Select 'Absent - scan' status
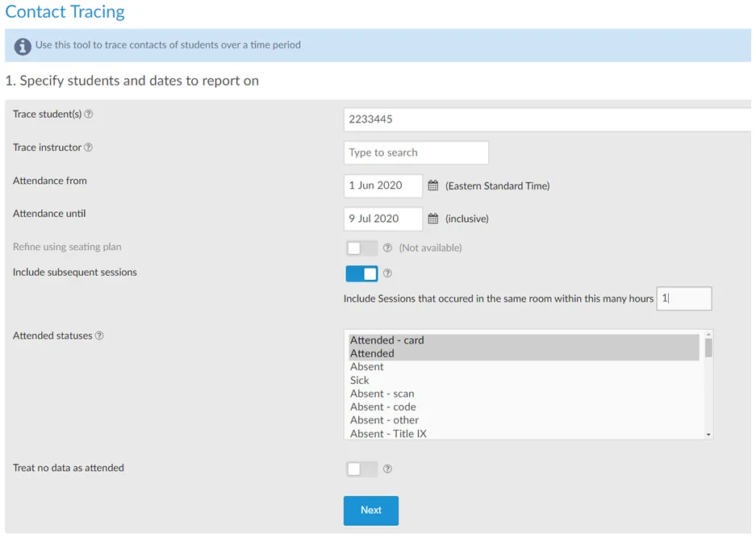The height and width of the screenshot is (538, 756). click(x=524, y=394)
